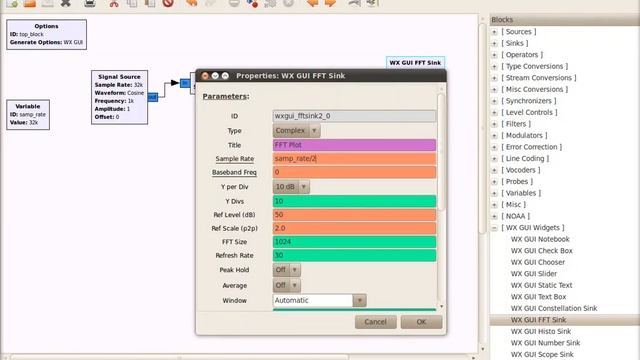Select WX GUI Histo Sink block
The image size is (640, 360).
pyautogui.click(x=541, y=331)
